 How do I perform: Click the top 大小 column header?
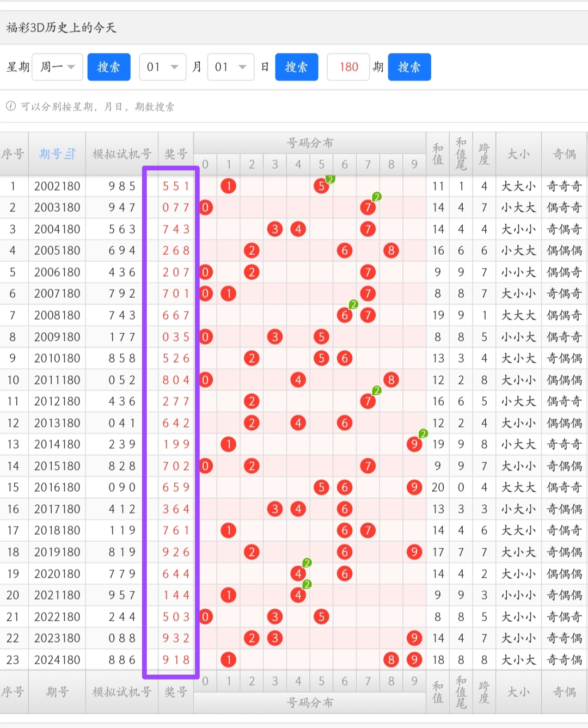(518, 154)
